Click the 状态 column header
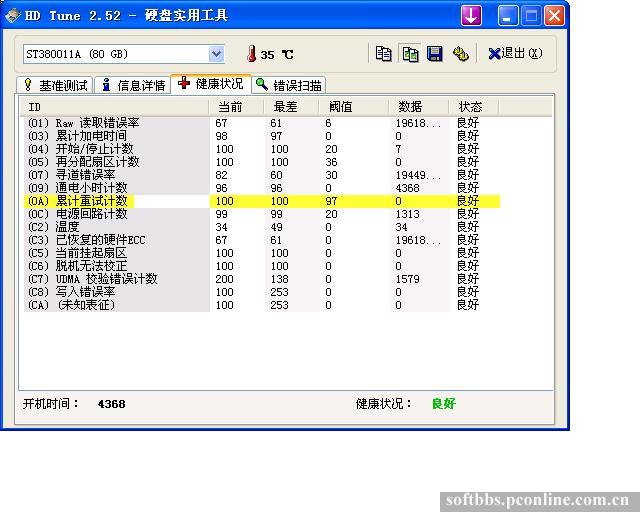The image size is (640, 512). tap(473, 107)
